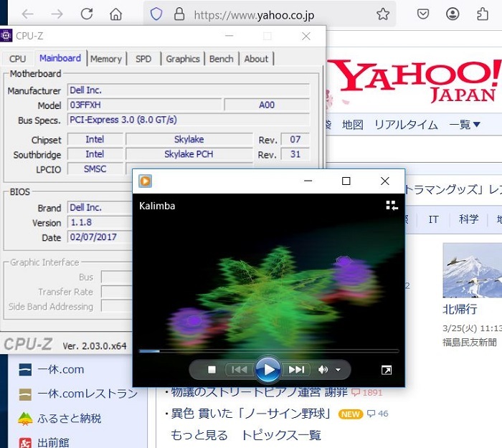Open browser extensions menu
This screenshot has height=448, width=502.
click(482, 14)
